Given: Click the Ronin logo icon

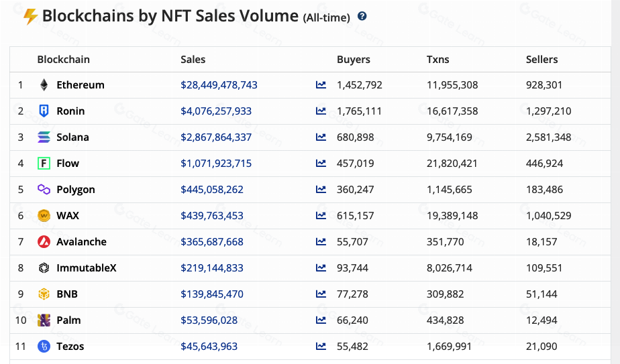Looking at the screenshot, I should tap(44, 111).
